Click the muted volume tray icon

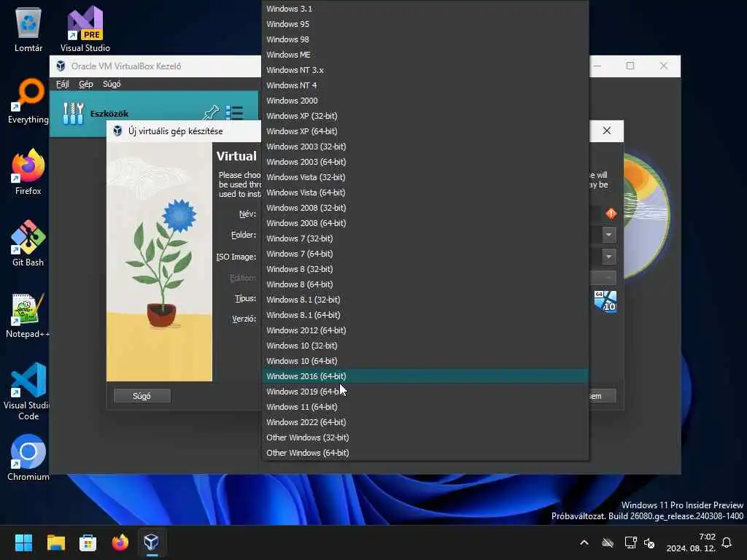coord(649,542)
